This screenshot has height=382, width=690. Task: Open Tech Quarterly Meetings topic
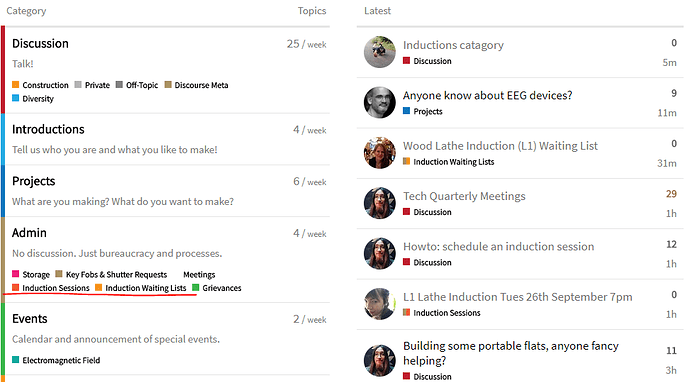pyautogui.click(x=464, y=196)
